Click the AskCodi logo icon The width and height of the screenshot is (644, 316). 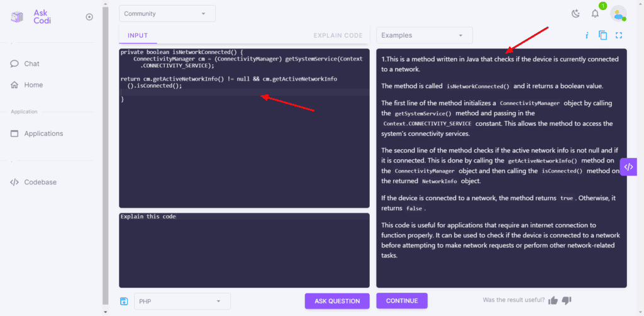(x=17, y=17)
